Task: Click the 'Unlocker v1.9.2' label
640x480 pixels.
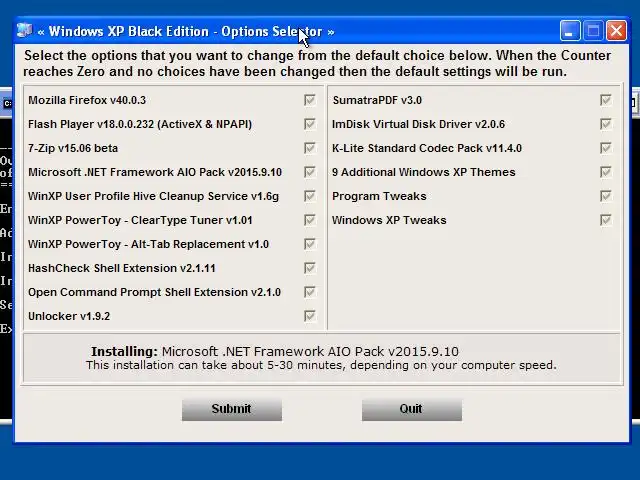Action: pyautogui.click(x=69, y=316)
